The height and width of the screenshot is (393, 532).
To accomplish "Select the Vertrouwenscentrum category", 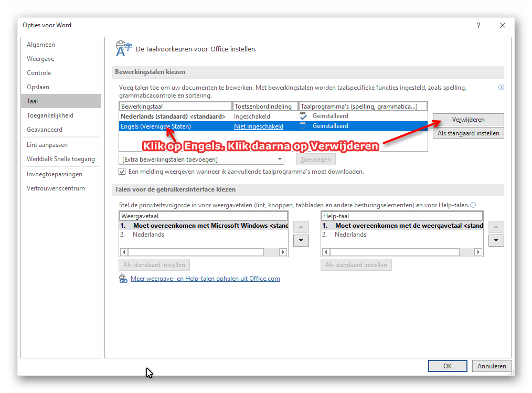I will pos(56,188).
